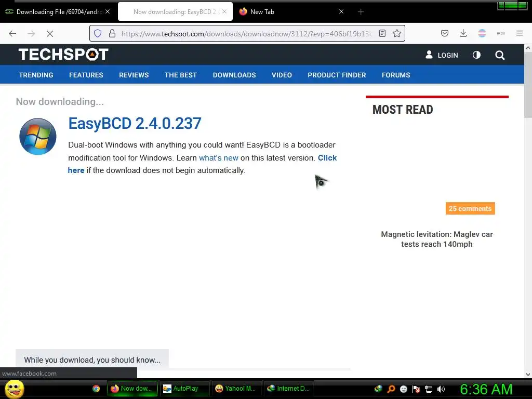Bookmark this page with the star icon
532x399 pixels.
point(396,33)
